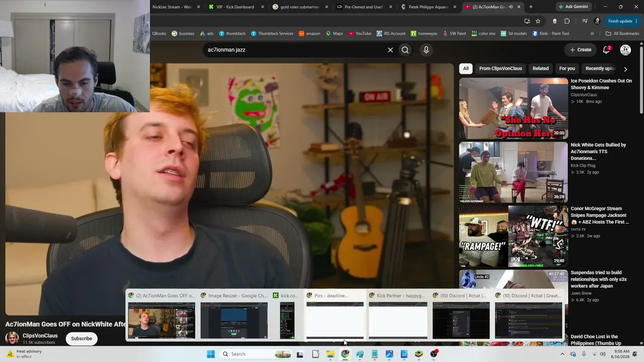Viewport: 644px width, 362px height.
Task: Click the Ask Gemini button
Action: 573,7
